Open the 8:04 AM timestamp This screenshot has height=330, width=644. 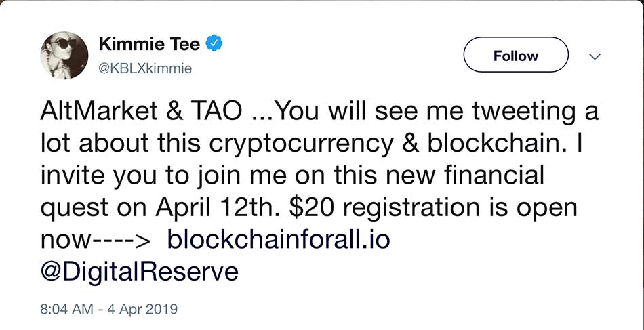[x=66, y=309]
